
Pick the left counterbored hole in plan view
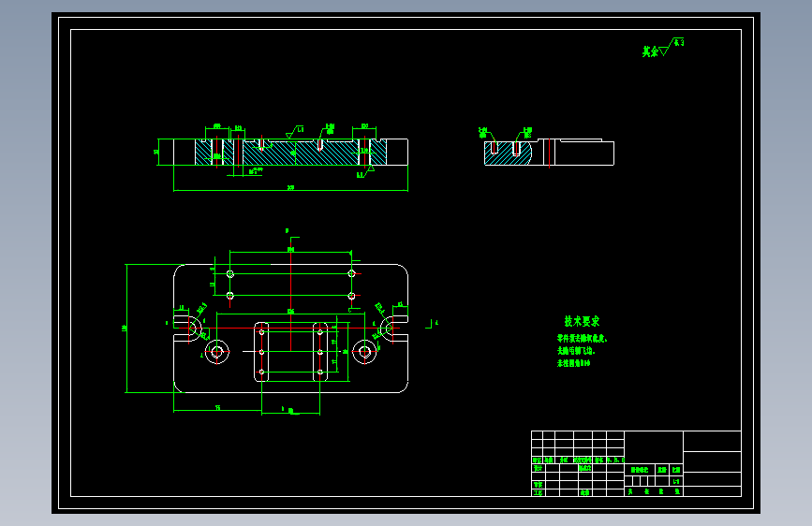pyautogui.click(x=217, y=352)
